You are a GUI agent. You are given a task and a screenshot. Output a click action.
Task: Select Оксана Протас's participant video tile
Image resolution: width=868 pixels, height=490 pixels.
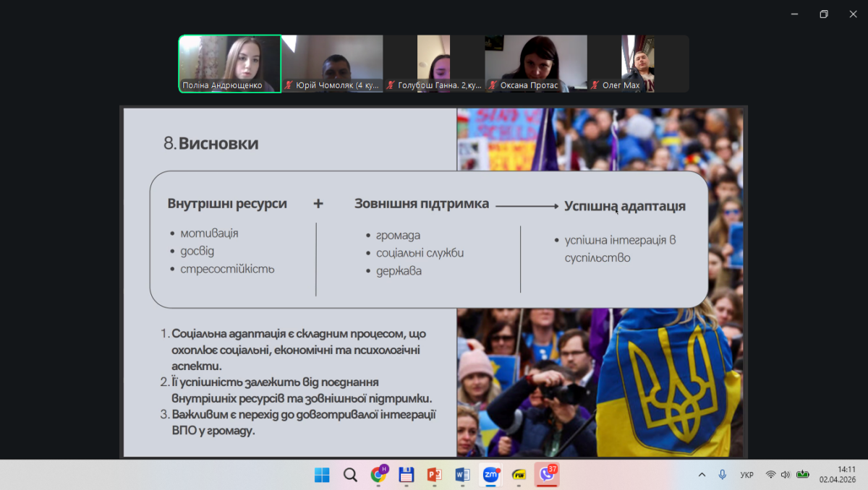535,64
